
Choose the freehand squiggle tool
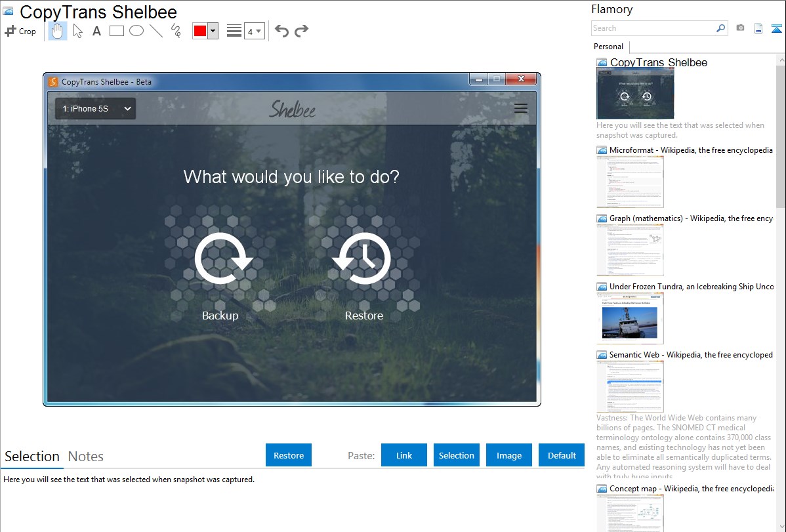(175, 31)
